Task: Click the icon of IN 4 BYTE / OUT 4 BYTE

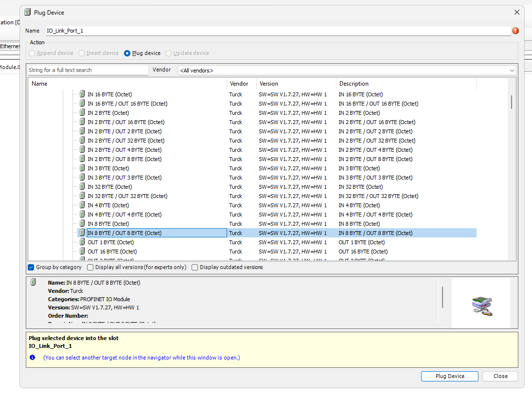Action: coord(82,214)
